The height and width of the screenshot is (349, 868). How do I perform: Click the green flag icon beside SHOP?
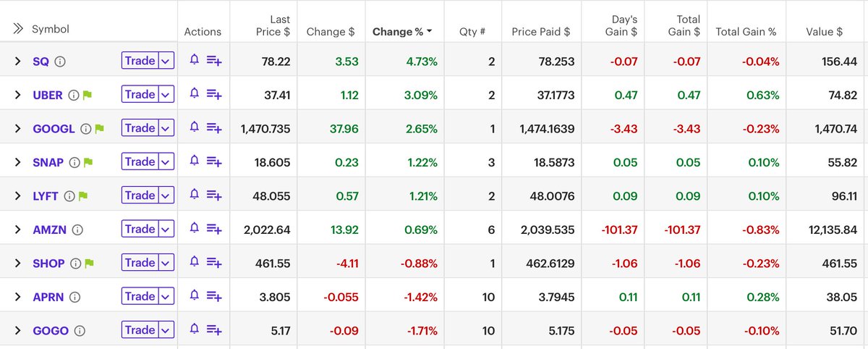coord(89,264)
